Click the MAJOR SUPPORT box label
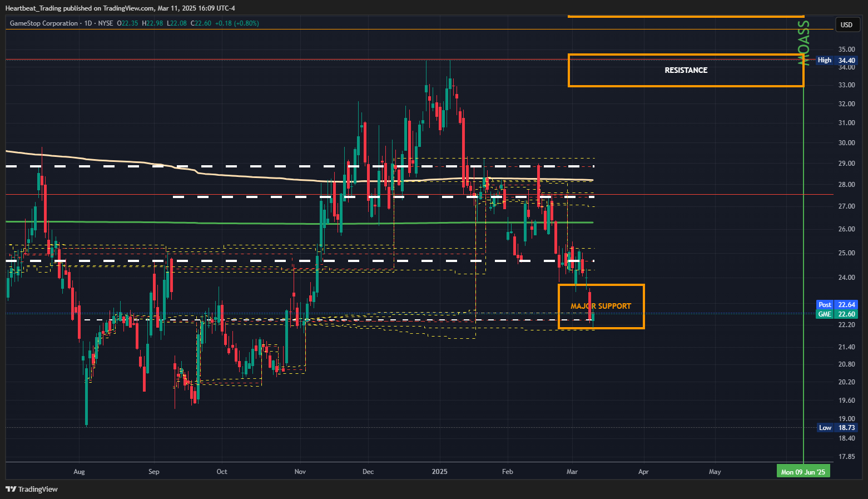Image resolution: width=868 pixels, height=499 pixels. (601, 306)
